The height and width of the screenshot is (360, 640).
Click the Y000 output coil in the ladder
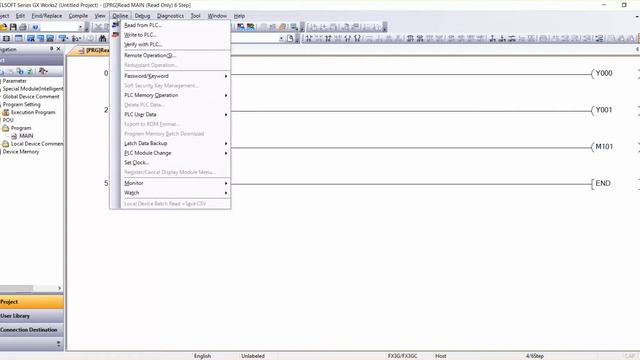604,73
